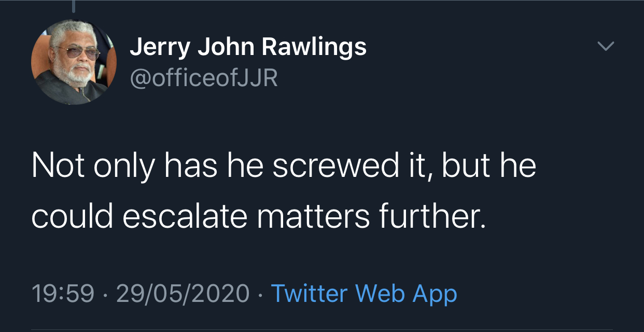Open the Twitter Web App source link

tap(363, 294)
